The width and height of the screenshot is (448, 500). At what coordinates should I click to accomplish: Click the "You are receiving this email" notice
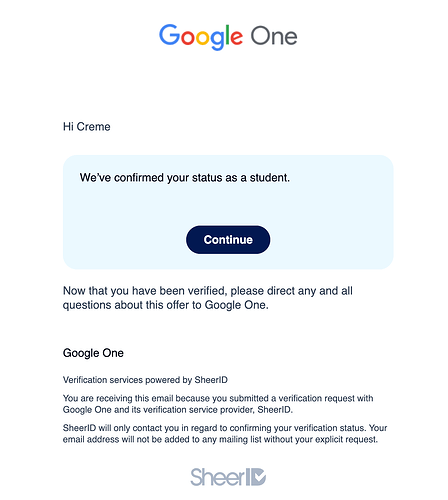[x=218, y=404]
